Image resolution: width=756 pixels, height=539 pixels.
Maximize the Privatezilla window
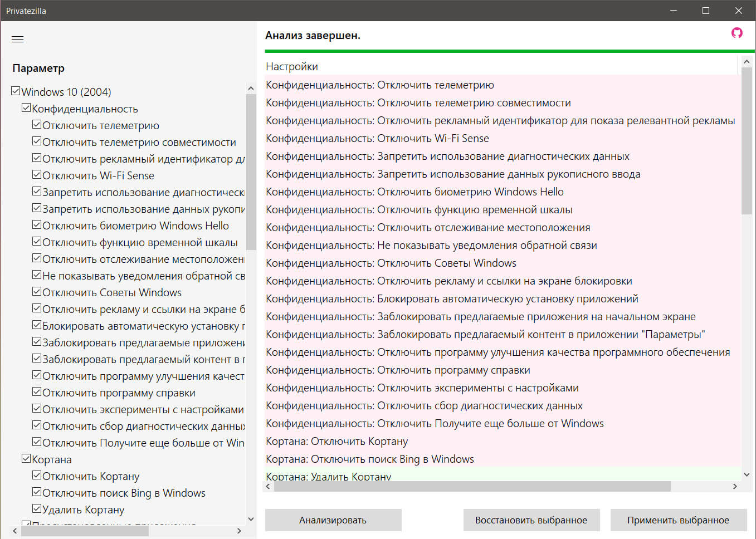pyautogui.click(x=706, y=11)
